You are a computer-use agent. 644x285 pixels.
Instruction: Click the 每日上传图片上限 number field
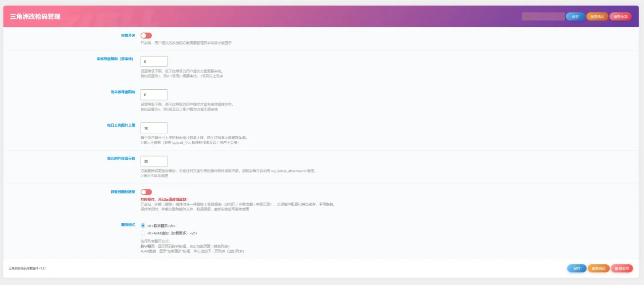pyautogui.click(x=154, y=128)
